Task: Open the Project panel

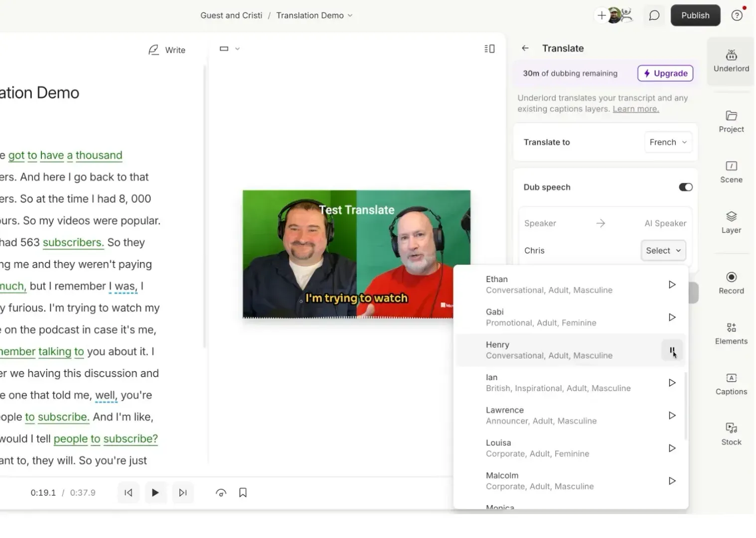Action: (731, 121)
